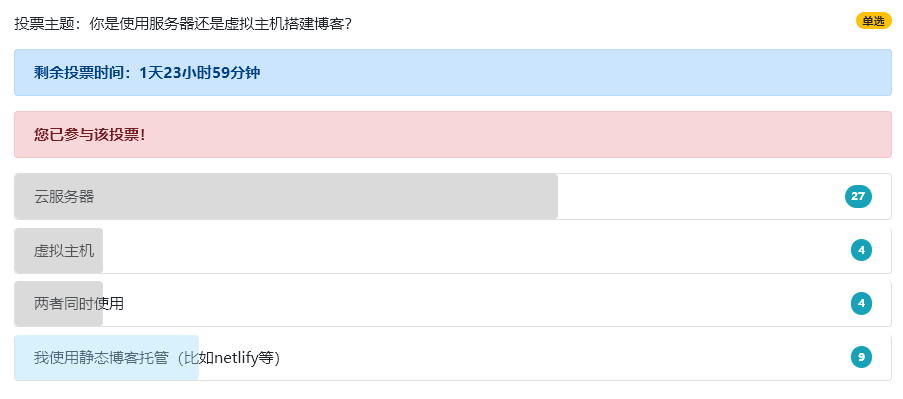903x399 pixels.
Task: Click the yellow 单选 badge
Action: point(874,21)
